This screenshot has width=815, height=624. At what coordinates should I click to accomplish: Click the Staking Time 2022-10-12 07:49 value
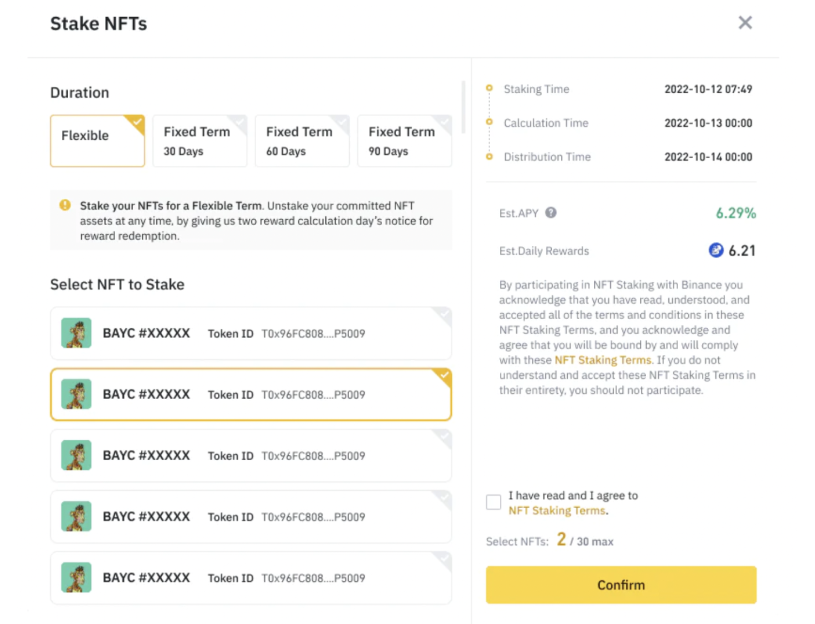pos(708,89)
